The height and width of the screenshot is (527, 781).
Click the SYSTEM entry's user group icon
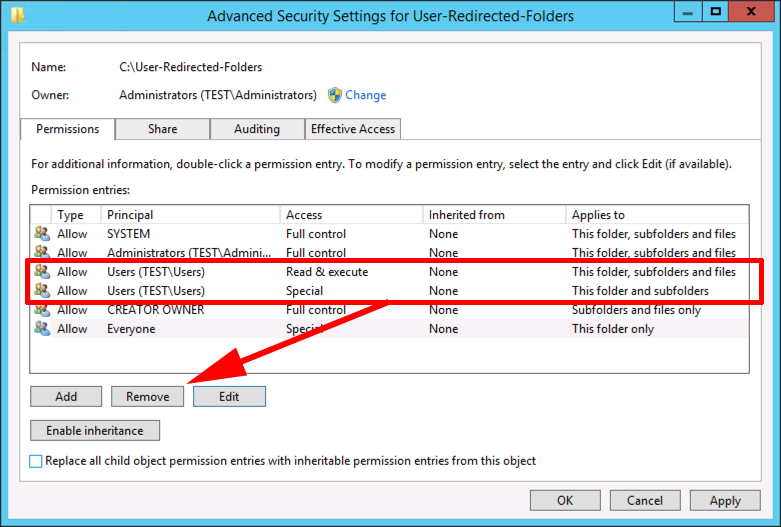click(x=42, y=233)
